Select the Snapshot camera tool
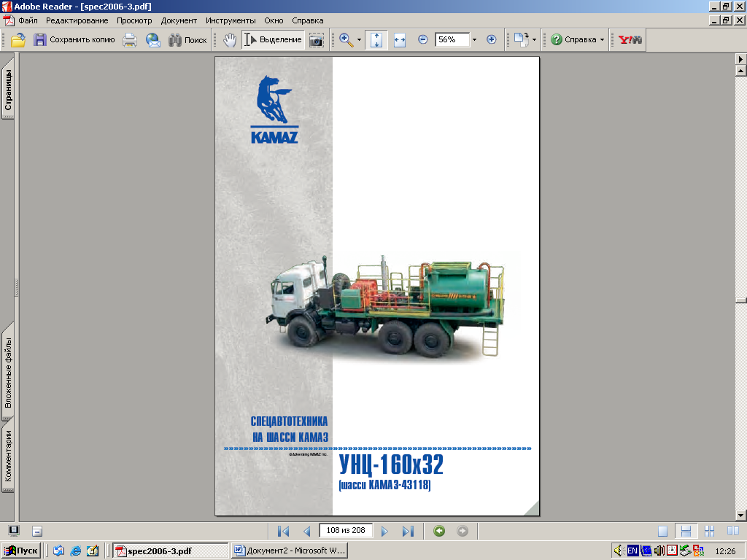 (316, 40)
